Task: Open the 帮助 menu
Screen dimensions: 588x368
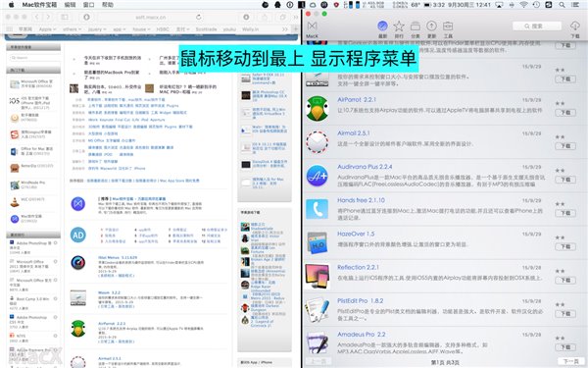Action: 107,5
